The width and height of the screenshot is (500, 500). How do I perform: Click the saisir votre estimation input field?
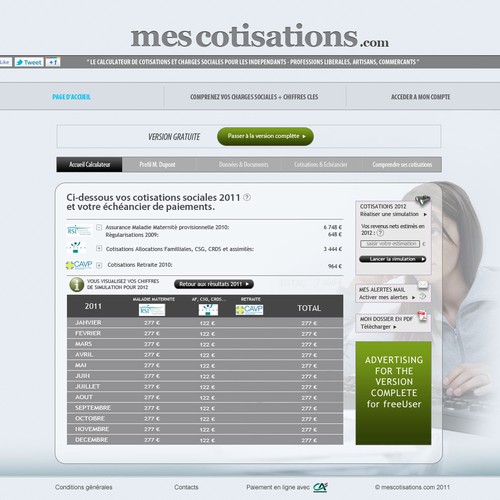(390, 244)
